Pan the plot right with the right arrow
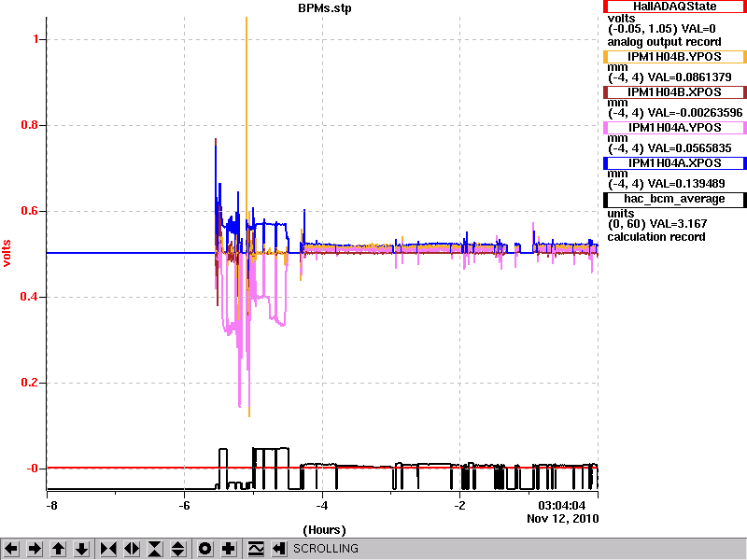 click(35, 549)
